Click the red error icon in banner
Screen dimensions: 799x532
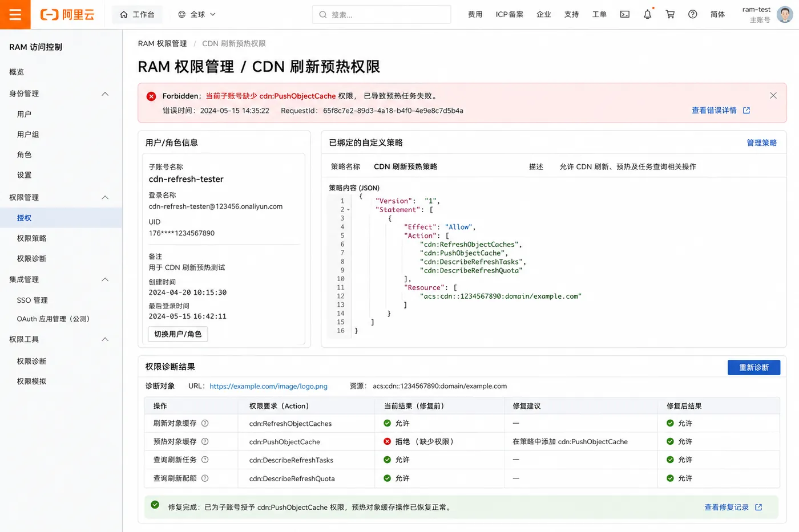click(x=151, y=96)
